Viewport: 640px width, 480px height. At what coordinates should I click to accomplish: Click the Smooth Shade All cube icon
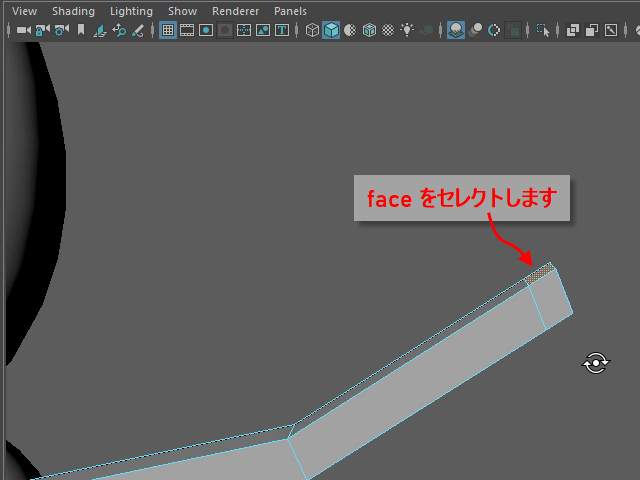point(331,30)
